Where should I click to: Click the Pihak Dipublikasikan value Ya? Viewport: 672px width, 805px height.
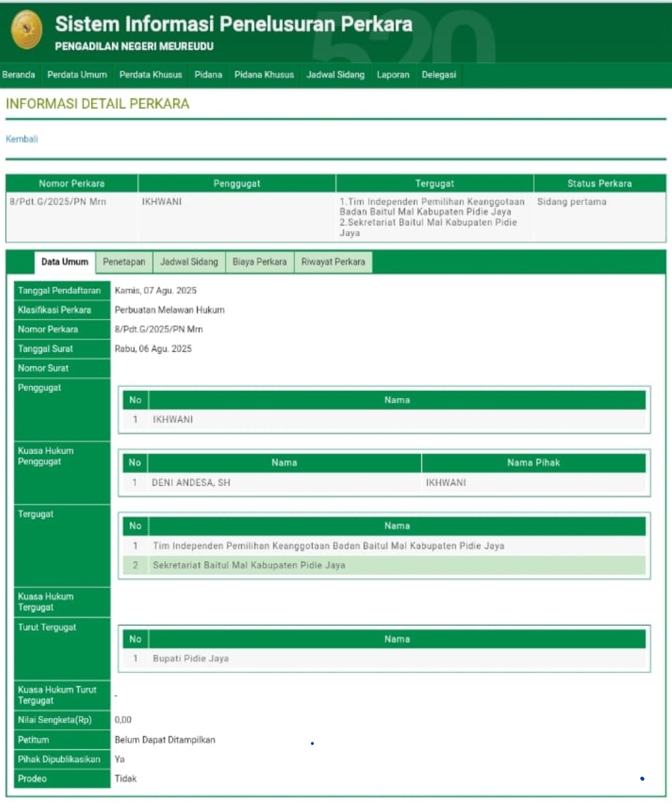tap(120, 759)
